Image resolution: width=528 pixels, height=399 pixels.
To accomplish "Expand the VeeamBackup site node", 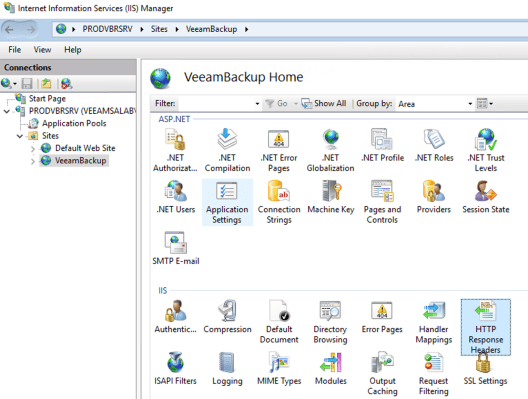I will tap(33, 161).
